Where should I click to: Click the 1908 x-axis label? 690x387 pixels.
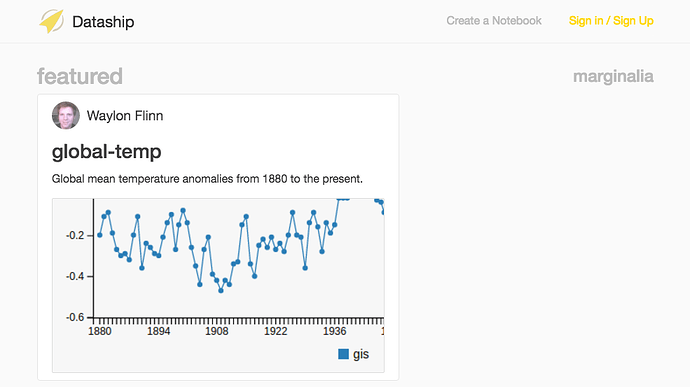pyautogui.click(x=217, y=332)
